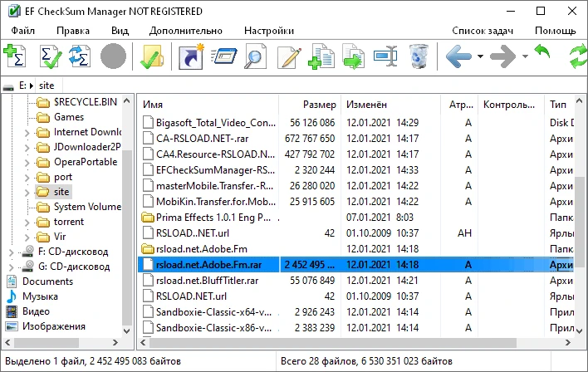Click the blue back navigation arrow
Image resolution: width=588 pixels, height=372 pixels.
[x=458, y=56]
